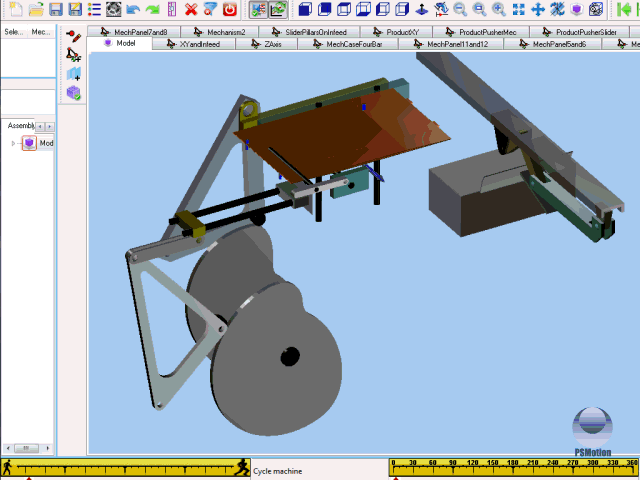Click the funnel filter icon

coord(210,9)
